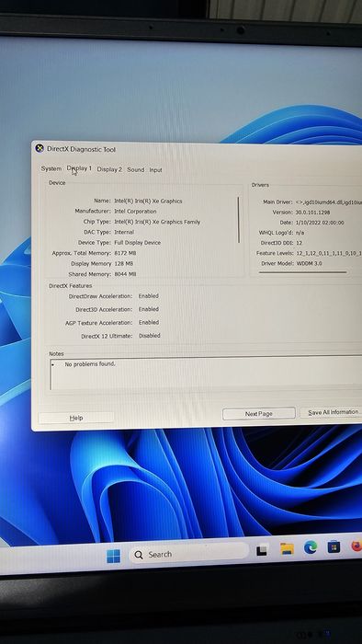The height and width of the screenshot is (644, 362).
Task: Click the Help button
Action: tap(76, 418)
